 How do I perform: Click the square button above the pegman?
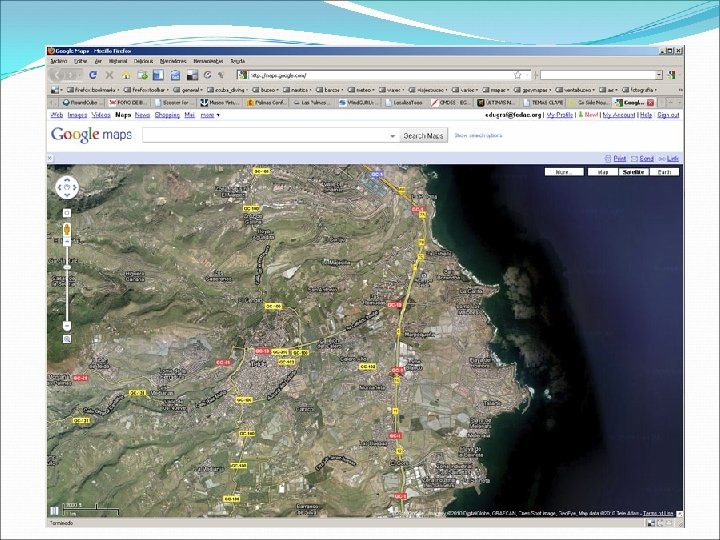(x=67, y=213)
